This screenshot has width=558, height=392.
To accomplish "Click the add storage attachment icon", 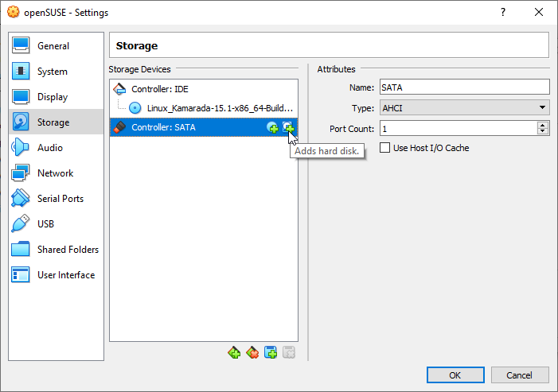I will 271,352.
